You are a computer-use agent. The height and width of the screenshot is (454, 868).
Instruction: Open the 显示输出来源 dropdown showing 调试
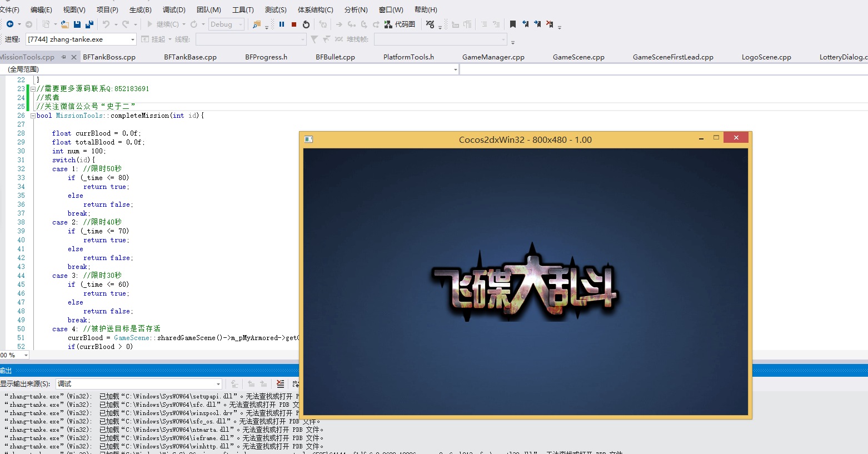click(x=139, y=383)
